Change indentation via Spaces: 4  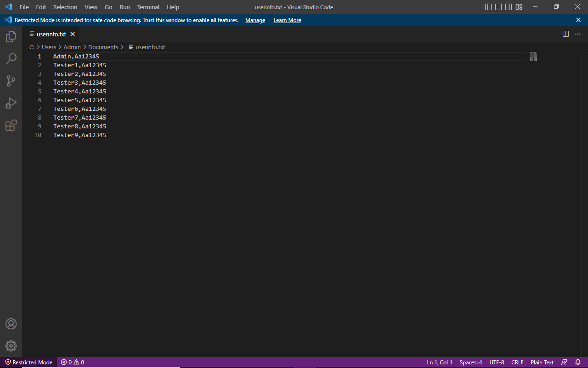pyautogui.click(x=471, y=362)
